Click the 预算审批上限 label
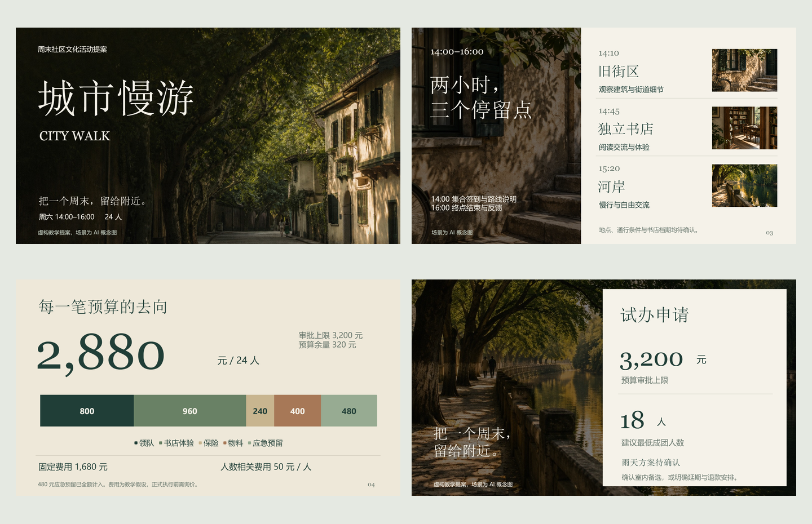 pyautogui.click(x=645, y=380)
